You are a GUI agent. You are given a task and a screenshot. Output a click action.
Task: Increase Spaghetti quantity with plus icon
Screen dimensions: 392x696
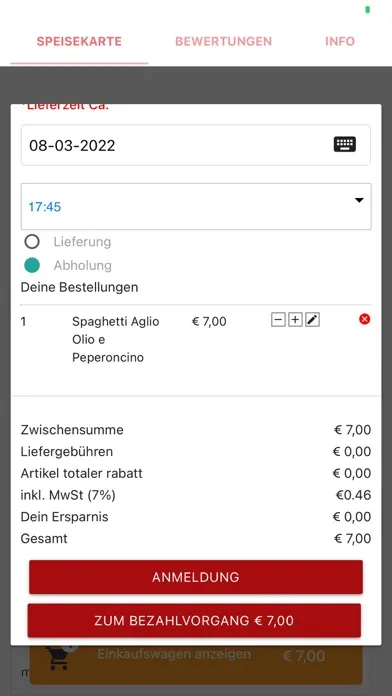click(x=295, y=320)
